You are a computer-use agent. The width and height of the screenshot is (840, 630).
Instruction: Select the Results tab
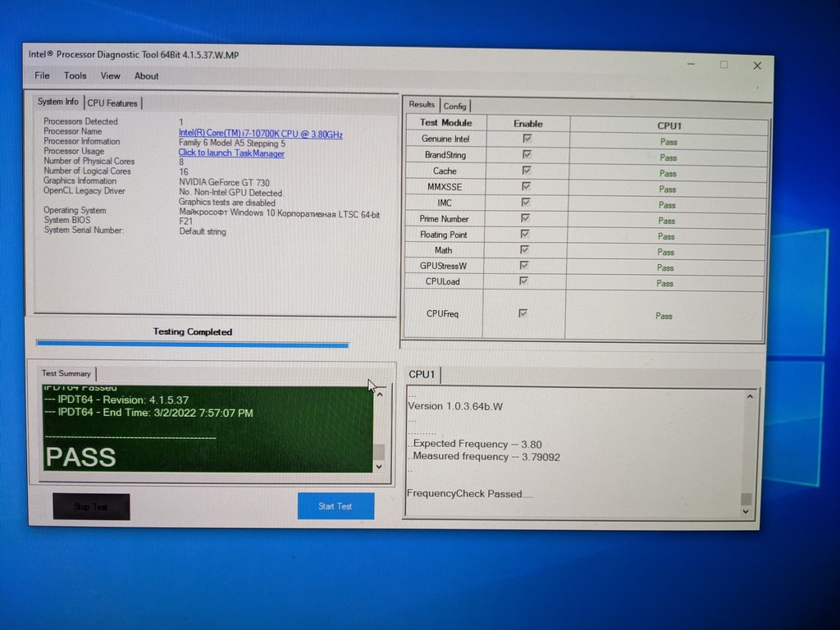coord(422,104)
